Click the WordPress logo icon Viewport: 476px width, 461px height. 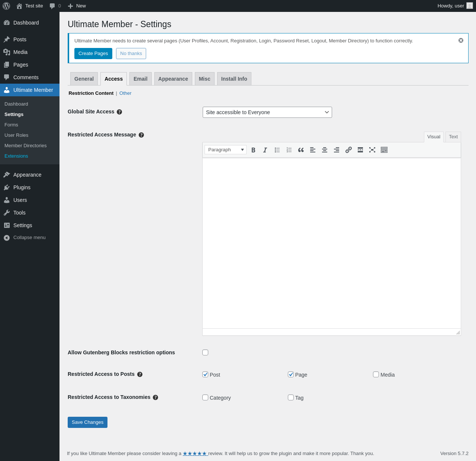pos(6,6)
